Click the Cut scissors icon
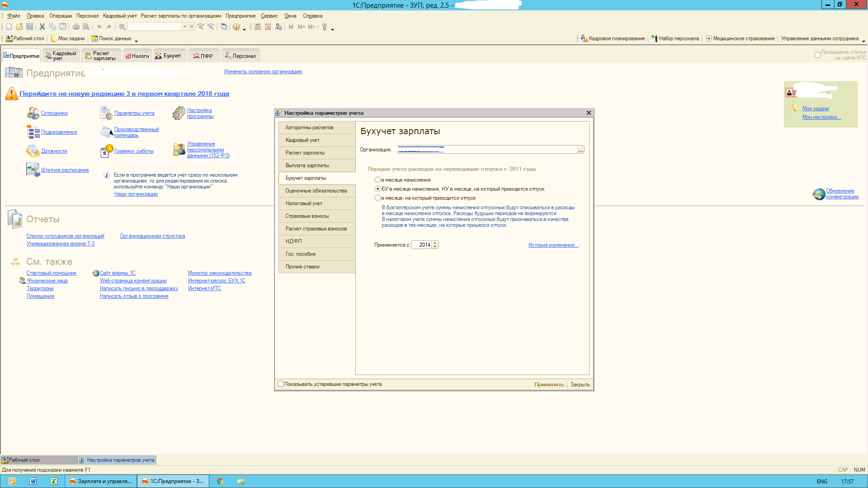The height and width of the screenshot is (488, 868). tap(42, 27)
